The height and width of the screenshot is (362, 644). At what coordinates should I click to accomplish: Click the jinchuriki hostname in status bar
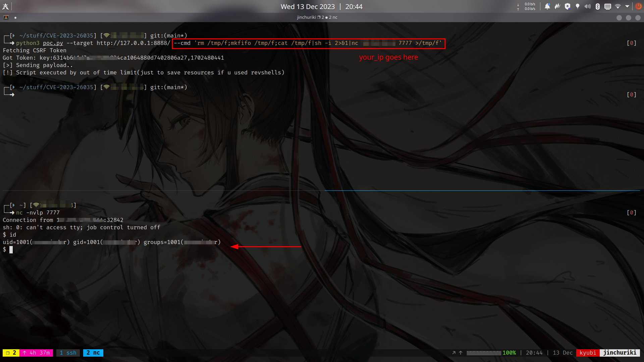(620, 353)
